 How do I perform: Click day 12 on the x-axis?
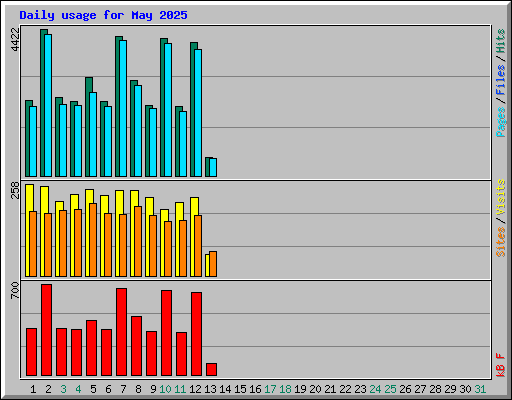pyautogui.click(x=195, y=389)
